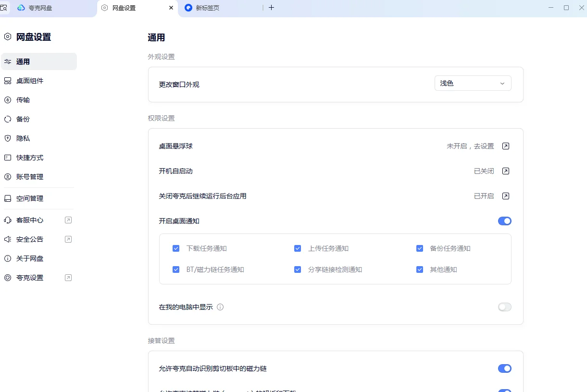Click the 空间管理 disk icon

pyautogui.click(x=8, y=198)
